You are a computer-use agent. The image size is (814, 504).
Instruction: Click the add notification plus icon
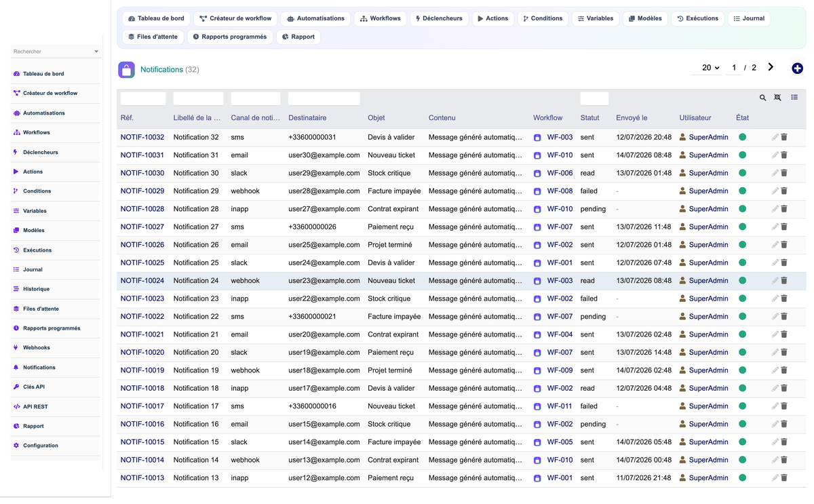[x=797, y=69]
